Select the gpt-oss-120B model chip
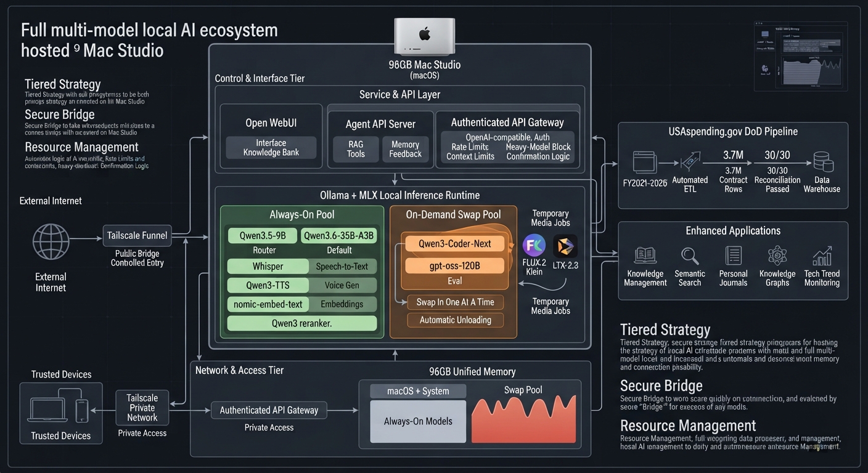Viewport: 868px width, 473px height. (455, 266)
